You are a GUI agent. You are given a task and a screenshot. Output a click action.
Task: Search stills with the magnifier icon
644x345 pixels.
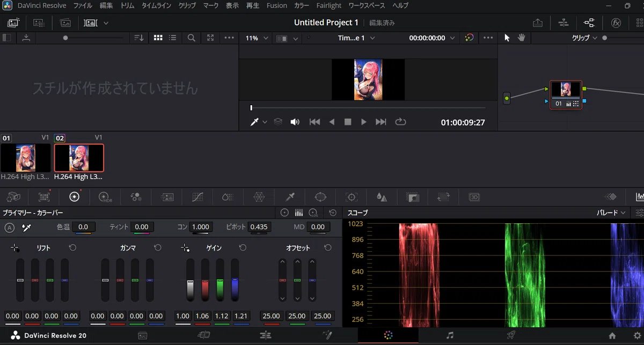(192, 38)
